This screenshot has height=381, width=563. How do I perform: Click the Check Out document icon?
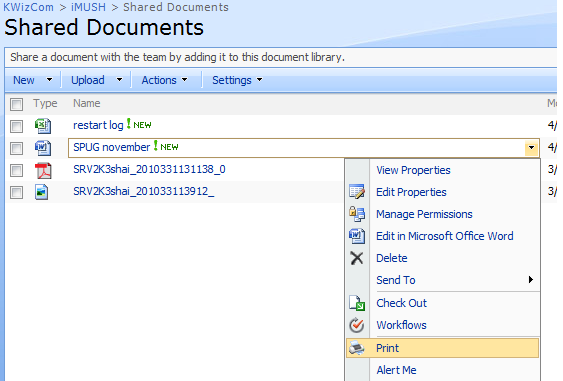357,303
